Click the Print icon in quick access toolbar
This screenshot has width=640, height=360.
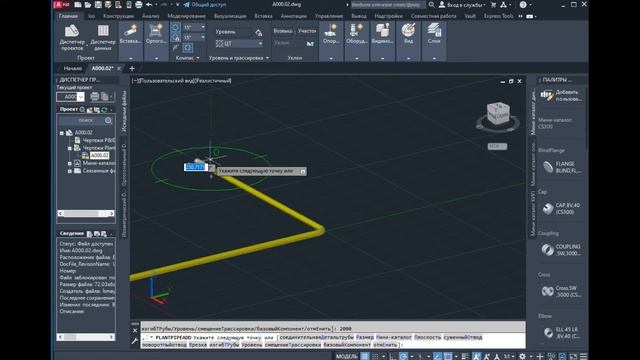(139, 4)
